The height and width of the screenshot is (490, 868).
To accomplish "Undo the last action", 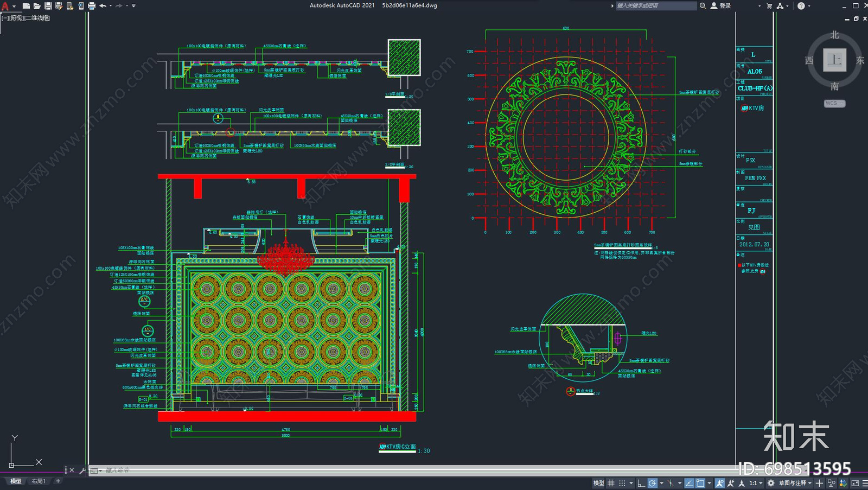I will click(103, 6).
